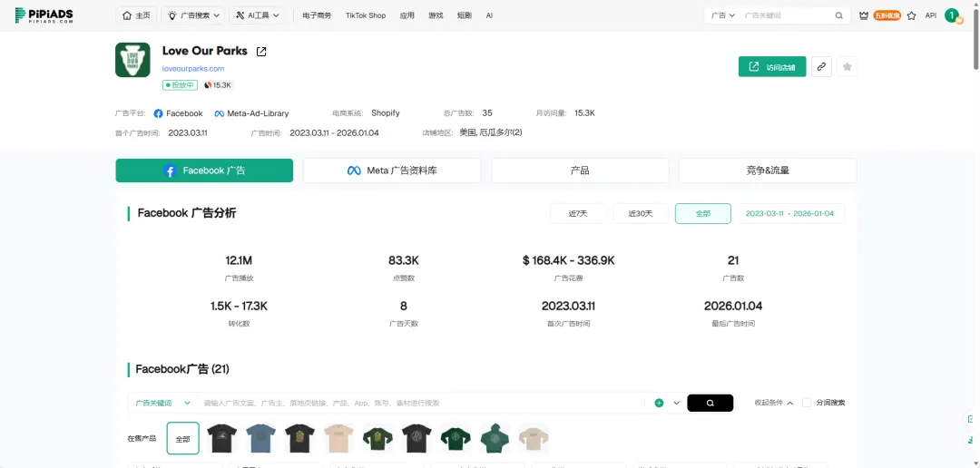Select the 近7天 time range
The image size is (980, 468).
(x=578, y=214)
